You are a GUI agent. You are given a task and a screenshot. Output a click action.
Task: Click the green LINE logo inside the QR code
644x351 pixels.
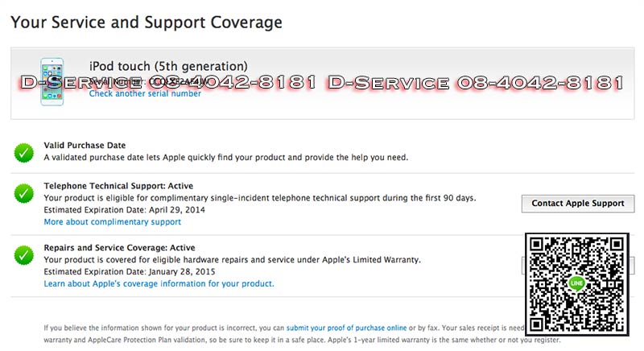click(x=576, y=283)
